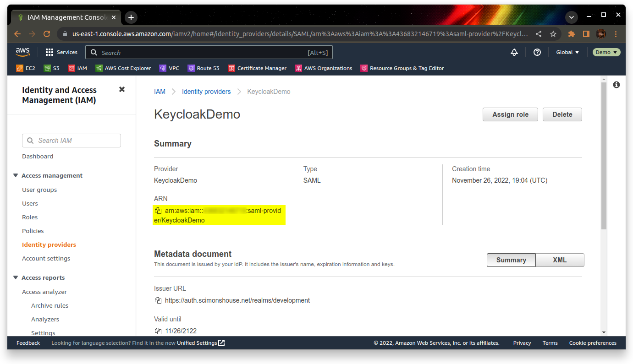633x364 pixels.
Task: Copy the Valid until date icon
Action: pos(158,331)
